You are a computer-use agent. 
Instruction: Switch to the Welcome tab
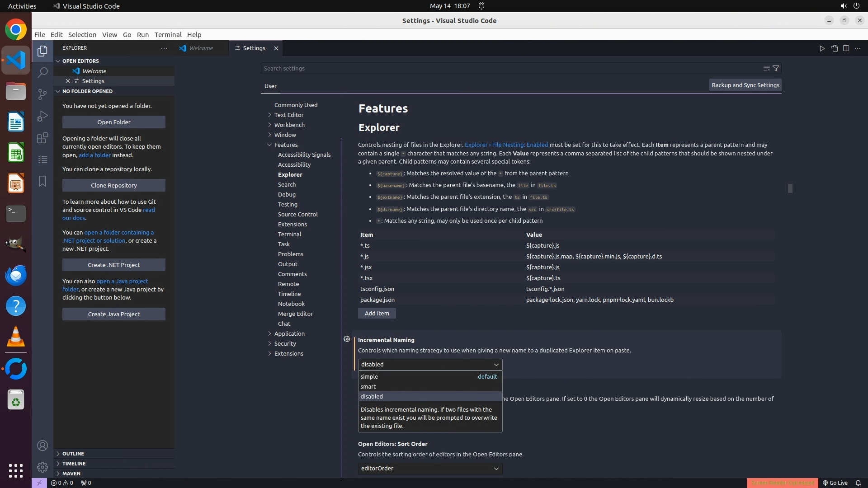tap(201, 48)
